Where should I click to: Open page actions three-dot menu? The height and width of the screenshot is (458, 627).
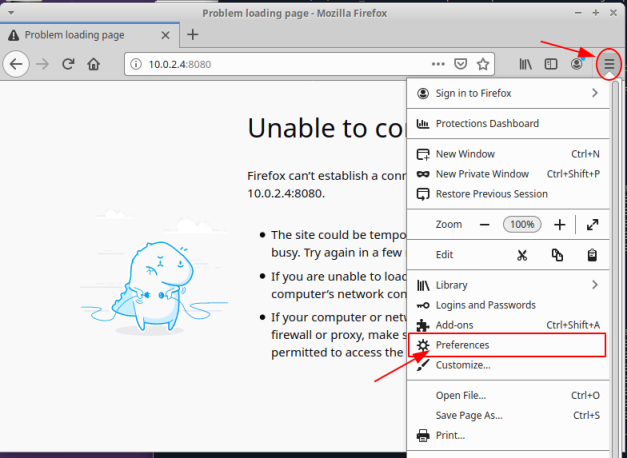tap(438, 64)
